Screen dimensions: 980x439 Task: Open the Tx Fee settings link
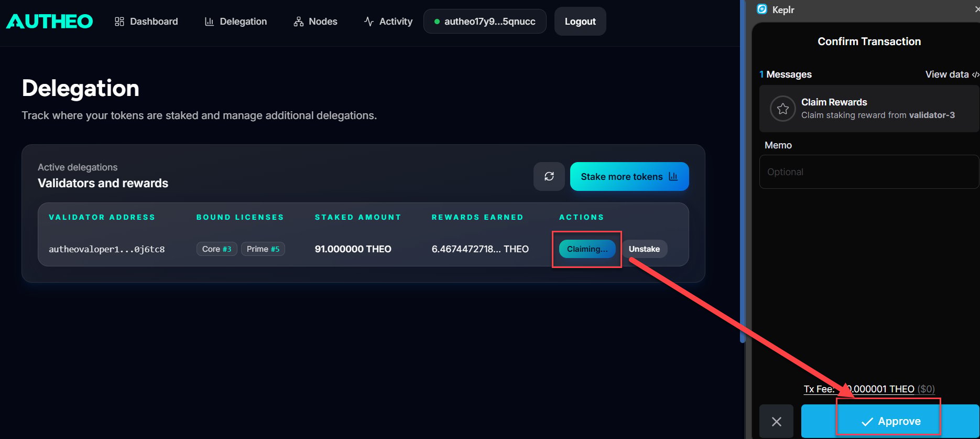(x=869, y=389)
